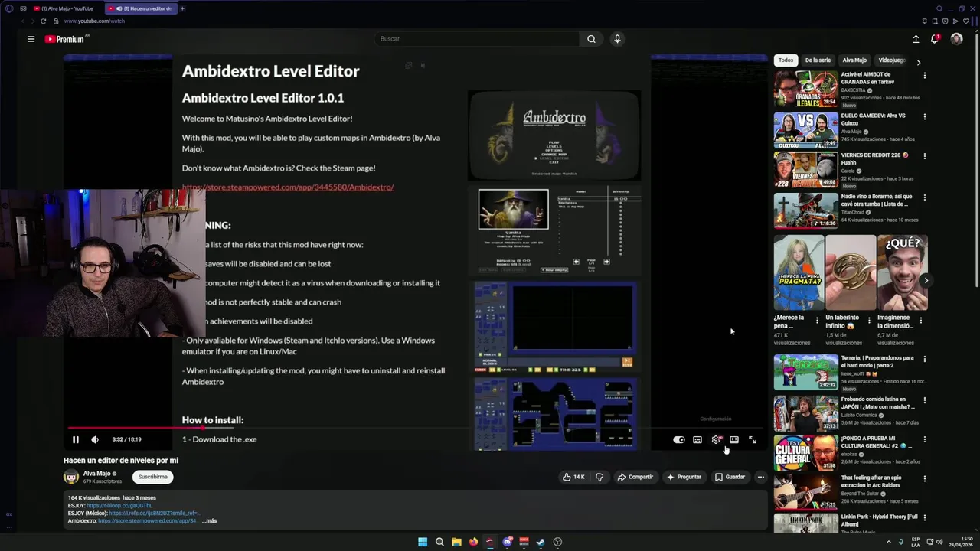
Task: Open more actions below the video
Action: tap(760, 477)
